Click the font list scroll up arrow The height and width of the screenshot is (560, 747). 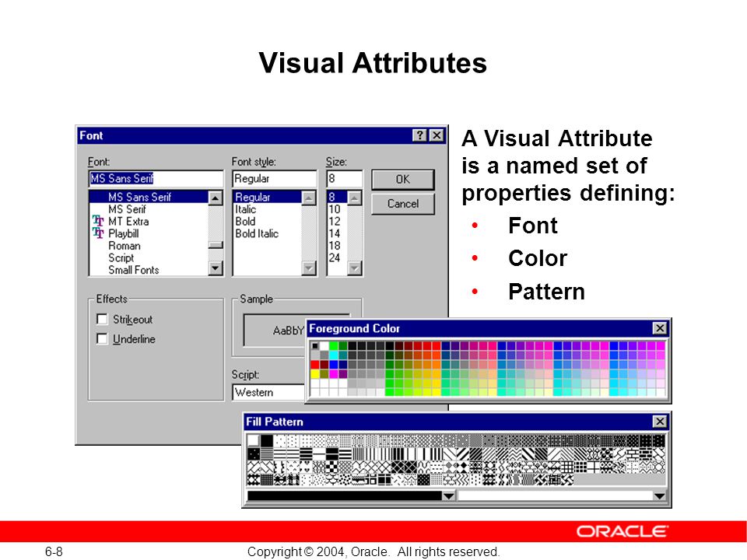[x=216, y=198]
